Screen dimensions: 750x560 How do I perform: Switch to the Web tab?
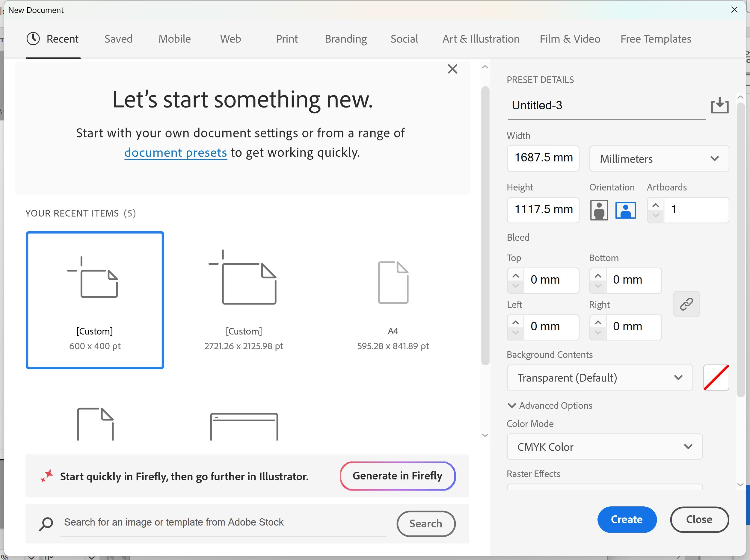pos(230,39)
